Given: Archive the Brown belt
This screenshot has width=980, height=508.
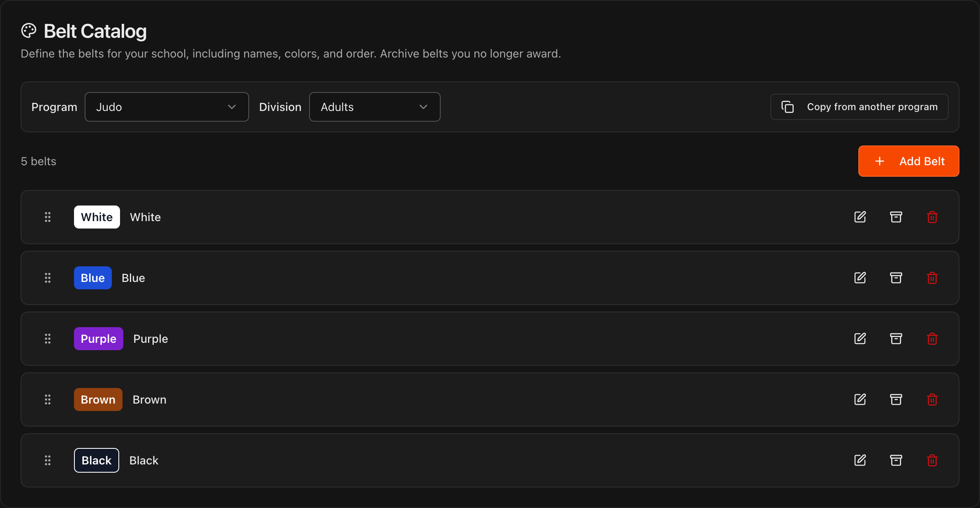Looking at the screenshot, I should coord(896,399).
